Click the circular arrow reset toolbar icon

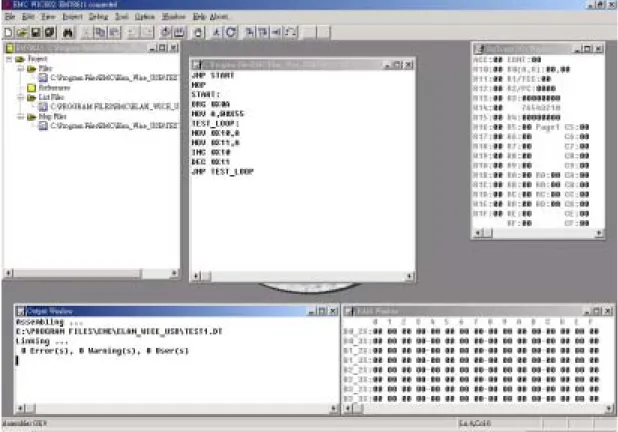click(x=231, y=32)
